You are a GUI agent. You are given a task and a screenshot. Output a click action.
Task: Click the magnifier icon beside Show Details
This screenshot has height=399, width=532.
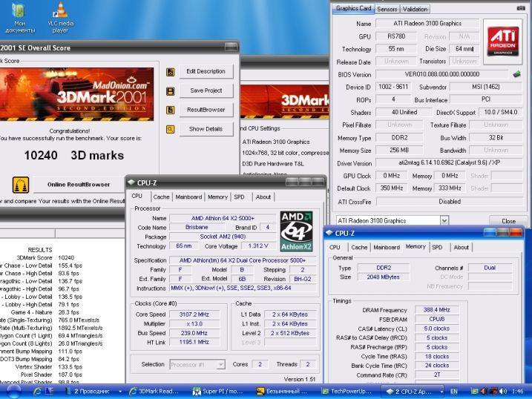tap(171, 129)
